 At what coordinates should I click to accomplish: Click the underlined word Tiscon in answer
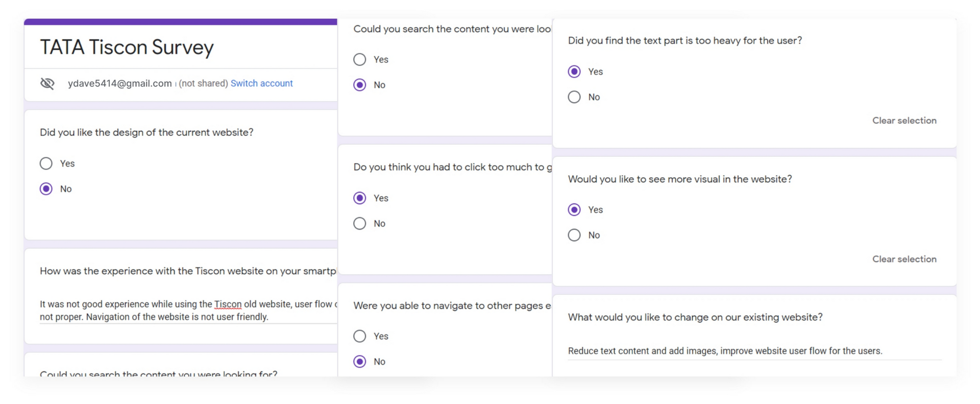pos(228,304)
